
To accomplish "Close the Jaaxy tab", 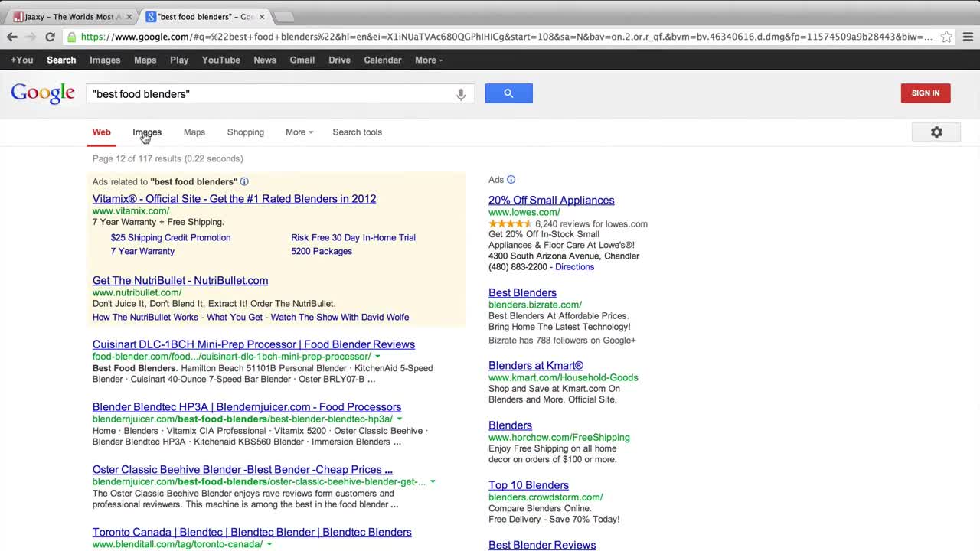I will point(129,17).
